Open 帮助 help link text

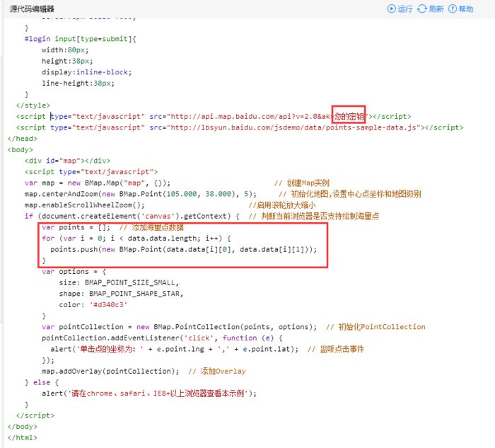(466, 8)
